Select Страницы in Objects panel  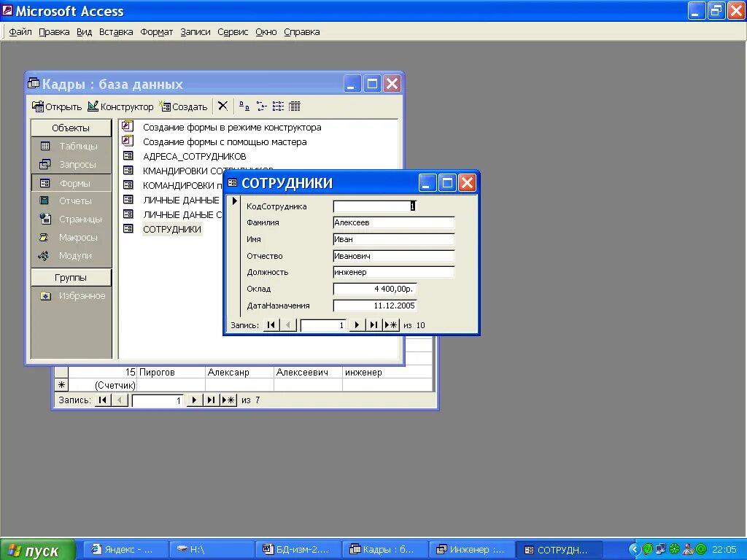click(x=71, y=219)
